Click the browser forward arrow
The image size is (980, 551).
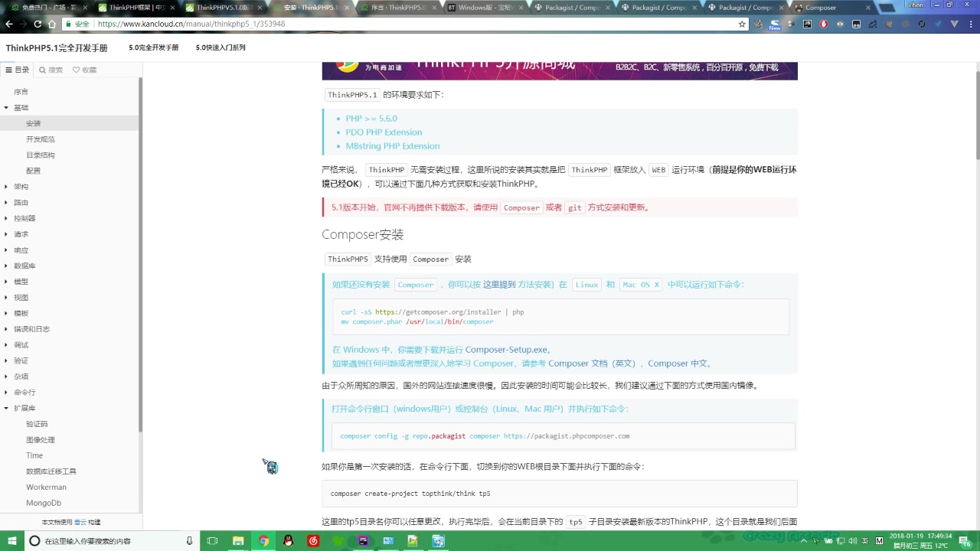pyautogui.click(x=23, y=24)
